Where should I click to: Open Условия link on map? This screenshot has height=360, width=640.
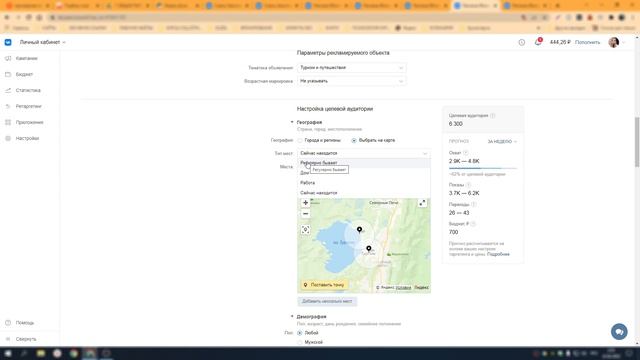pos(403,288)
